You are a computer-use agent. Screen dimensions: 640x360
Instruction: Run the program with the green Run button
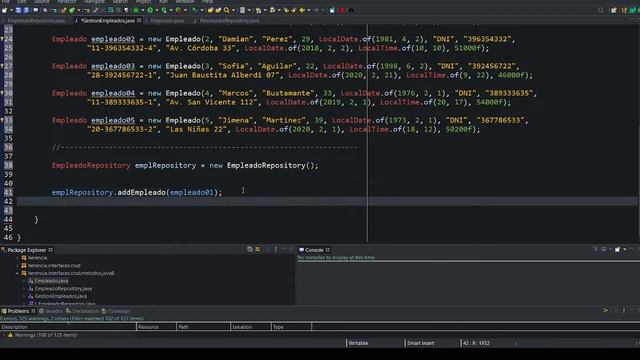click(150, 10)
